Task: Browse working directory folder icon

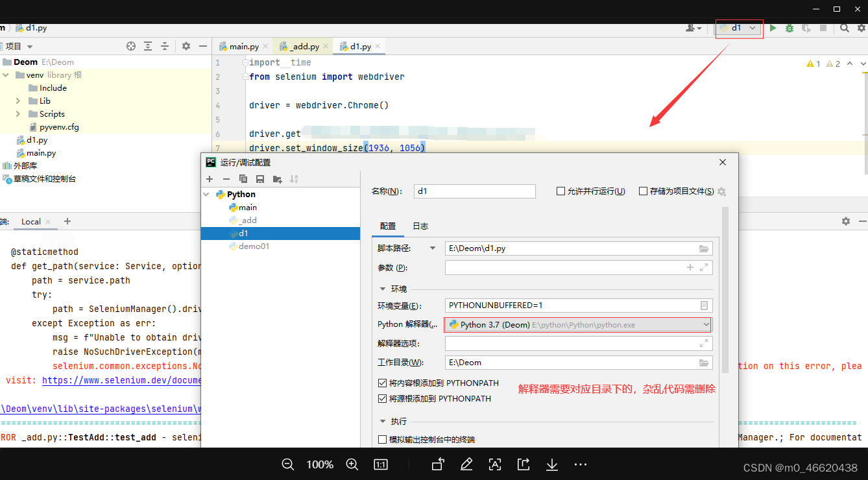Action: click(704, 363)
